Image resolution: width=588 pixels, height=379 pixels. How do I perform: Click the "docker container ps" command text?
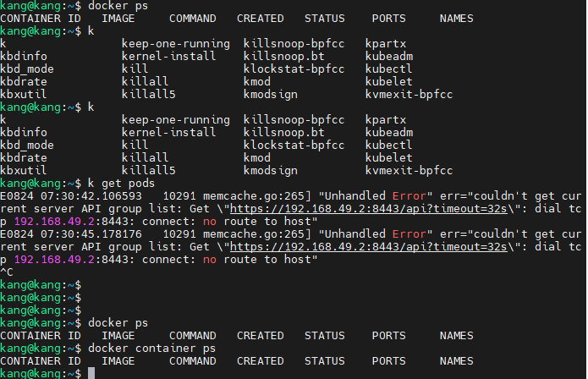coord(151,349)
